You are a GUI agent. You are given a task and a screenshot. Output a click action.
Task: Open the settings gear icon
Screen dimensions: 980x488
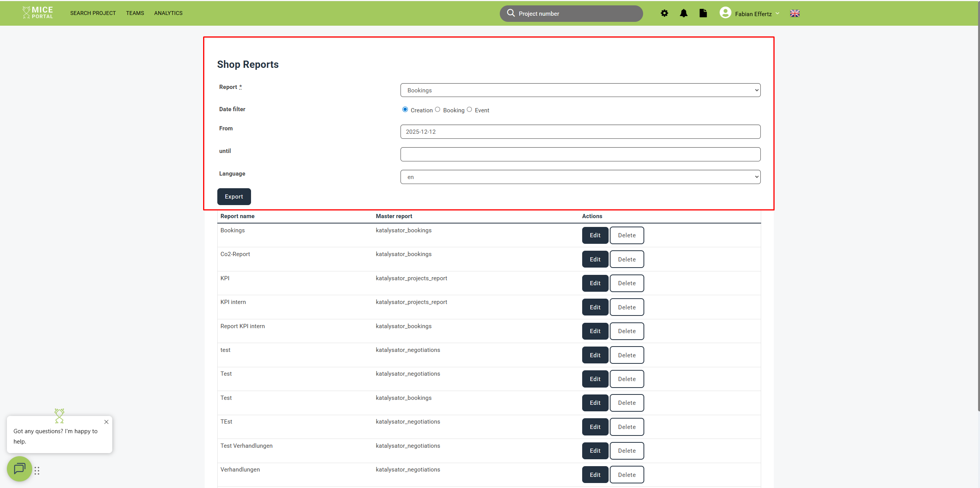[664, 13]
